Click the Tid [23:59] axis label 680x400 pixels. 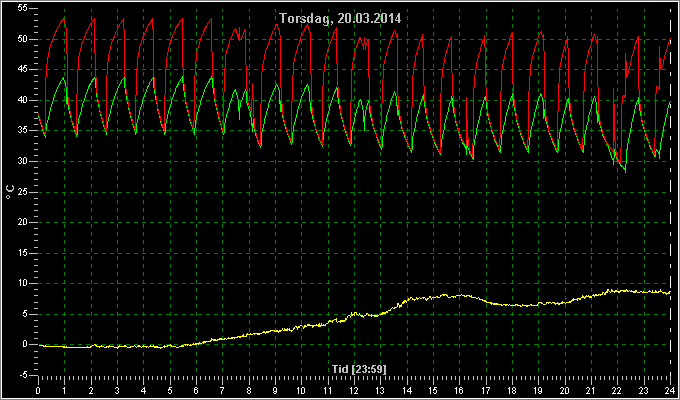[x=359, y=369]
